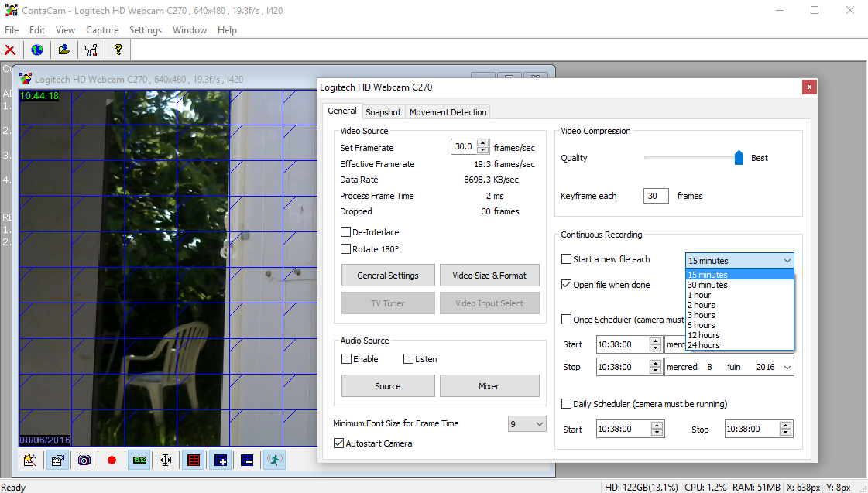
Task: Open the View menu
Action: pyautogui.click(x=65, y=30)
